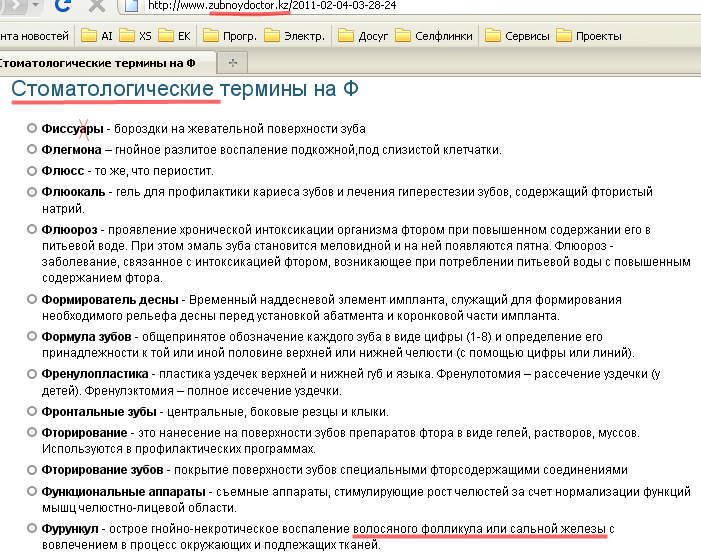Open the Проекты bookmarks folder
701x557 pixels.
[x=589, y=36]
